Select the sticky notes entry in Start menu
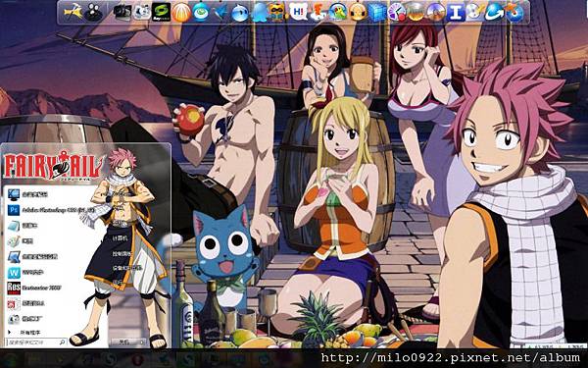 23,226
